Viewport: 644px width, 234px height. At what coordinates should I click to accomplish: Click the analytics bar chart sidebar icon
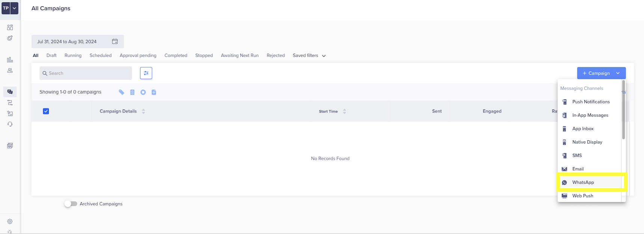pos(10,60)
